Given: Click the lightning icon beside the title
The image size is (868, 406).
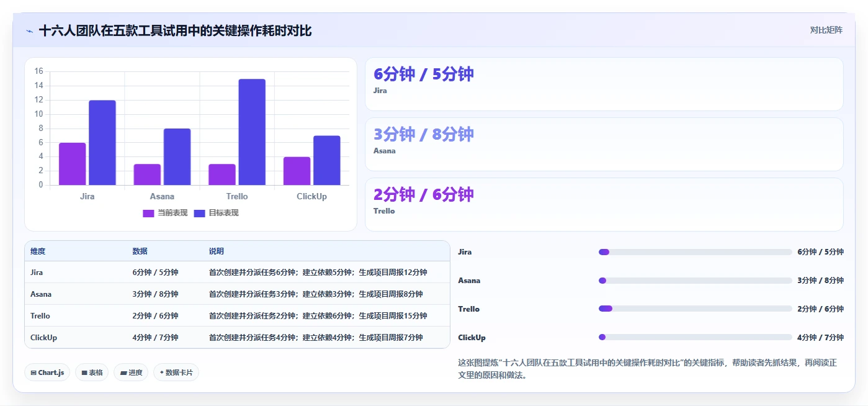Looking at the screenshot, I should [30, 30].
